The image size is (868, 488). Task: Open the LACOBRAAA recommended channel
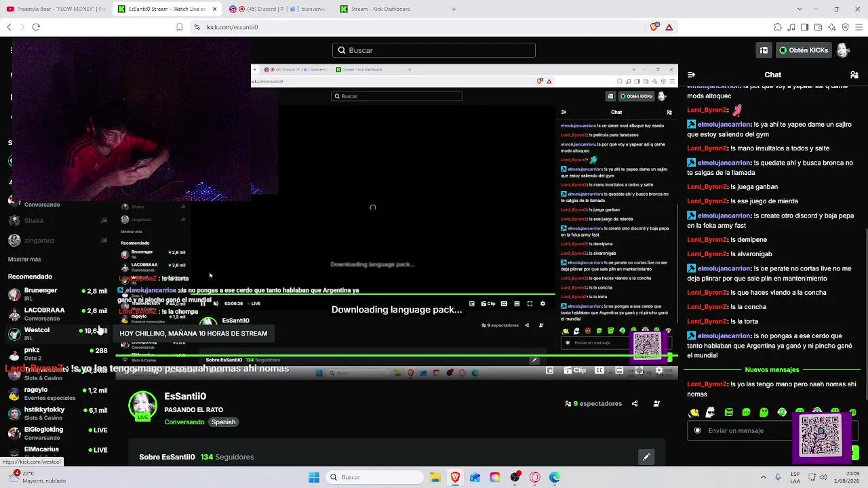click(x=57, y=314)
